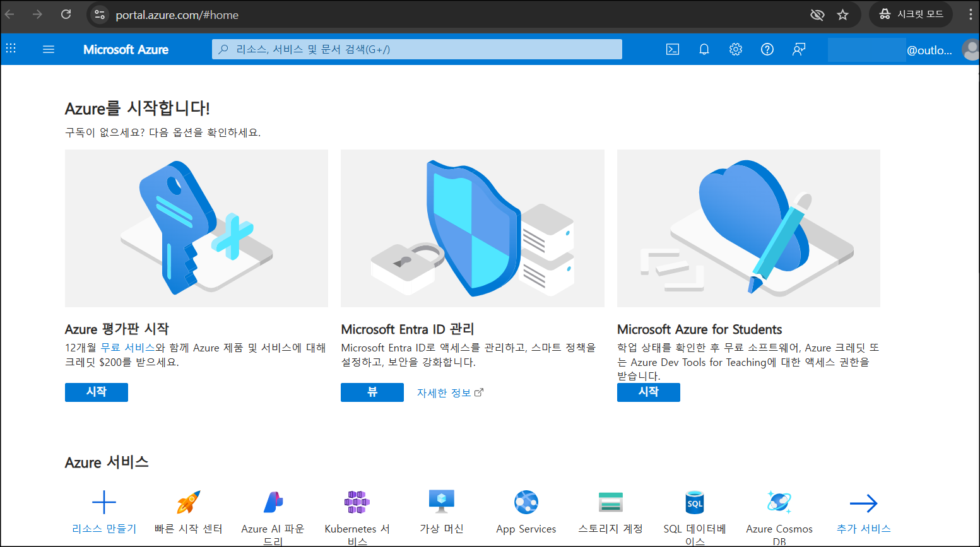Bookmark this page with the star

pos(842,15)
